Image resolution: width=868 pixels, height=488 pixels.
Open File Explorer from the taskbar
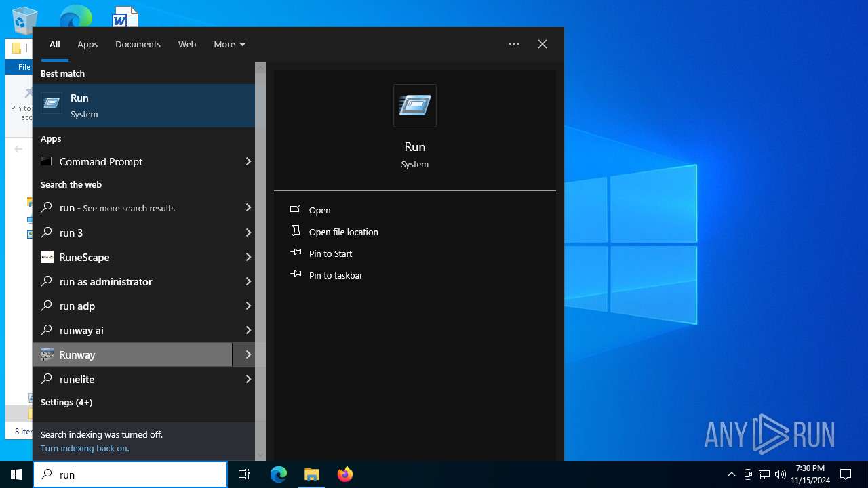311,474
